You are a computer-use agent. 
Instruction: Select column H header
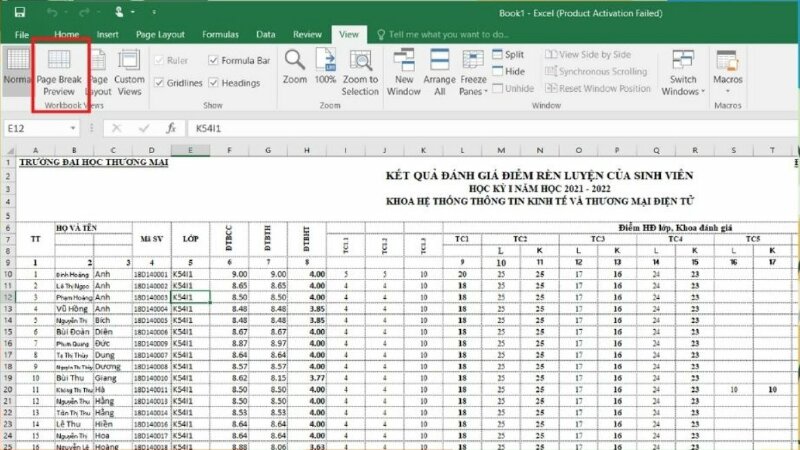click(x=307, y=151)
